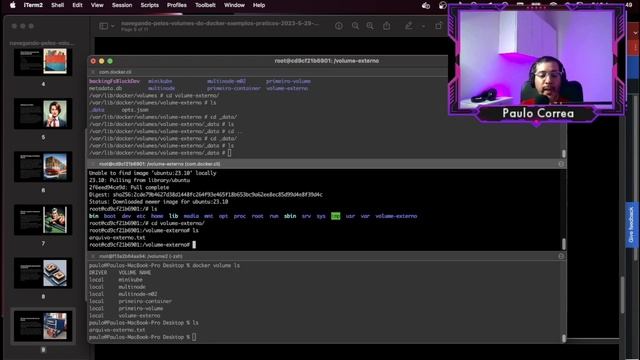640x360 pixels.
Task: Click the iTerm2 window title root@cd9cf21b6901: /volume-externo
Action: coord(327,61)
